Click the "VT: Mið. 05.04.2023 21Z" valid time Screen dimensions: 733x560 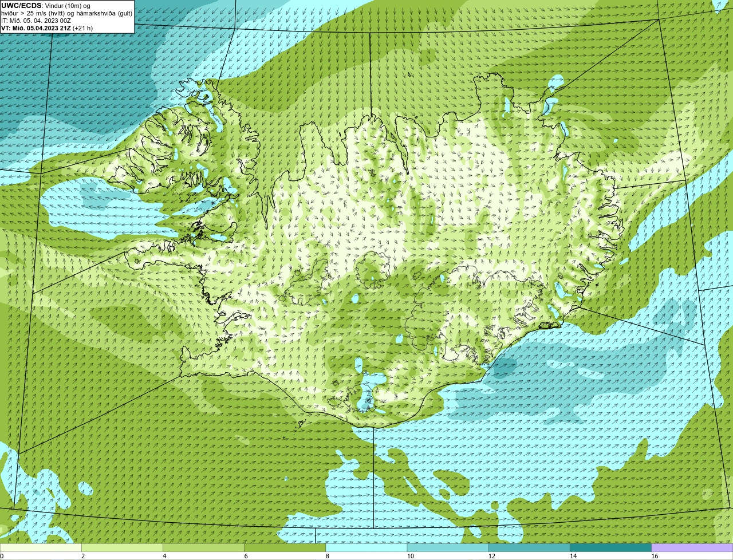point(36,28)
